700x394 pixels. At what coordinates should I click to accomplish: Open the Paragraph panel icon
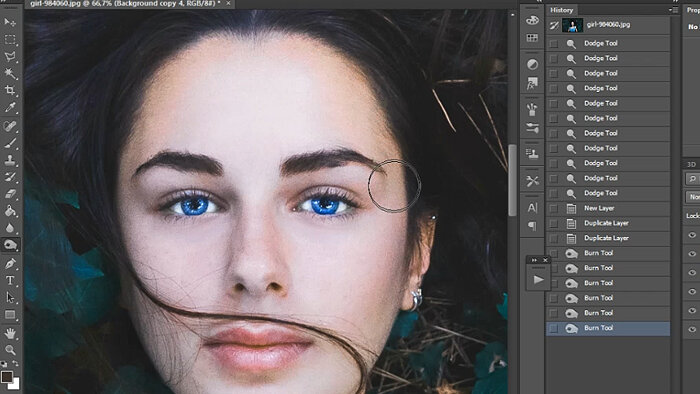coord(532,226)
